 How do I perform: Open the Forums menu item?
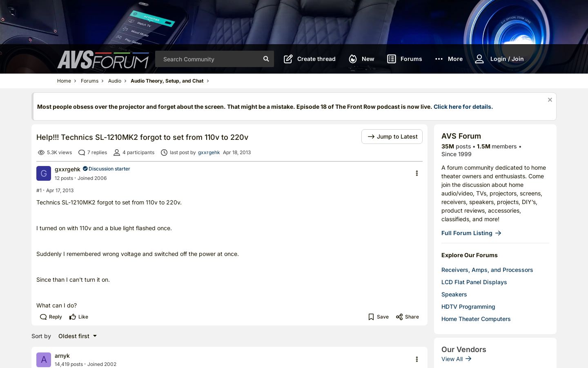pyautogui.click(x=411, y=59)
